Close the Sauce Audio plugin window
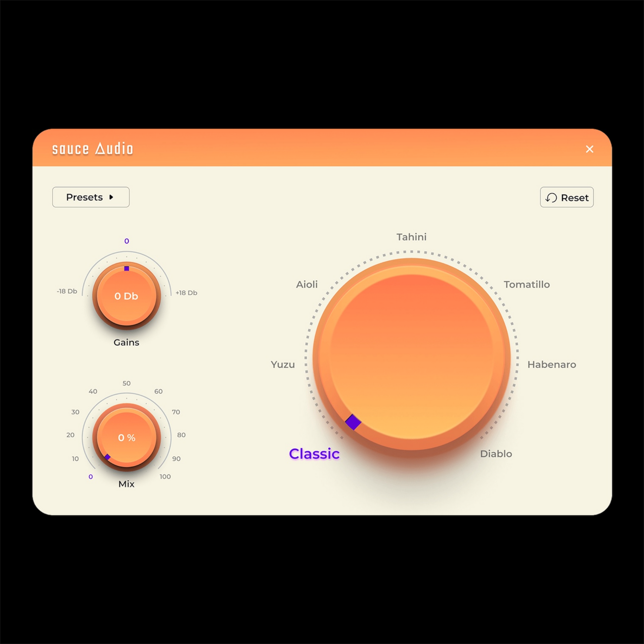644x644 pixels. click(x=589, y=149)
